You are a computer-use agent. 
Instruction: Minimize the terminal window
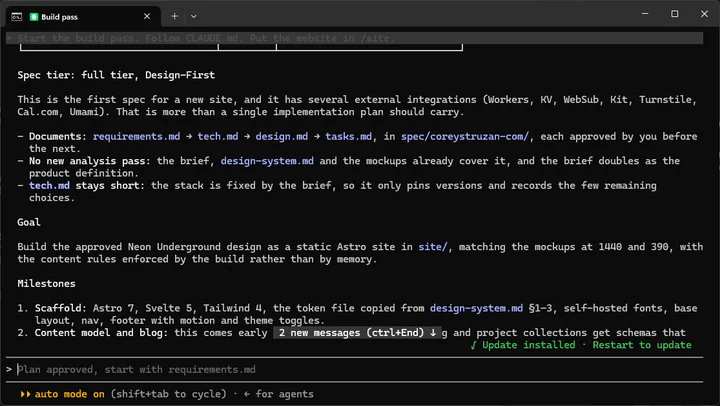click(645, 14)
